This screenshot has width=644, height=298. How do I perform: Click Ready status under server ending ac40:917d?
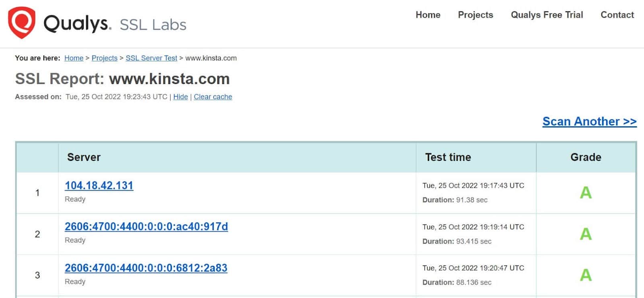(75, 240)
